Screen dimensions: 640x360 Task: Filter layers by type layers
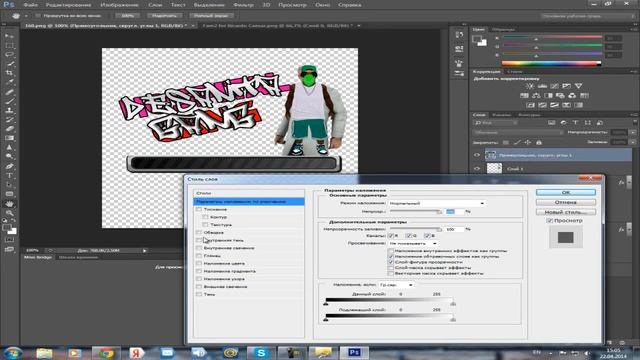[575, 122]
